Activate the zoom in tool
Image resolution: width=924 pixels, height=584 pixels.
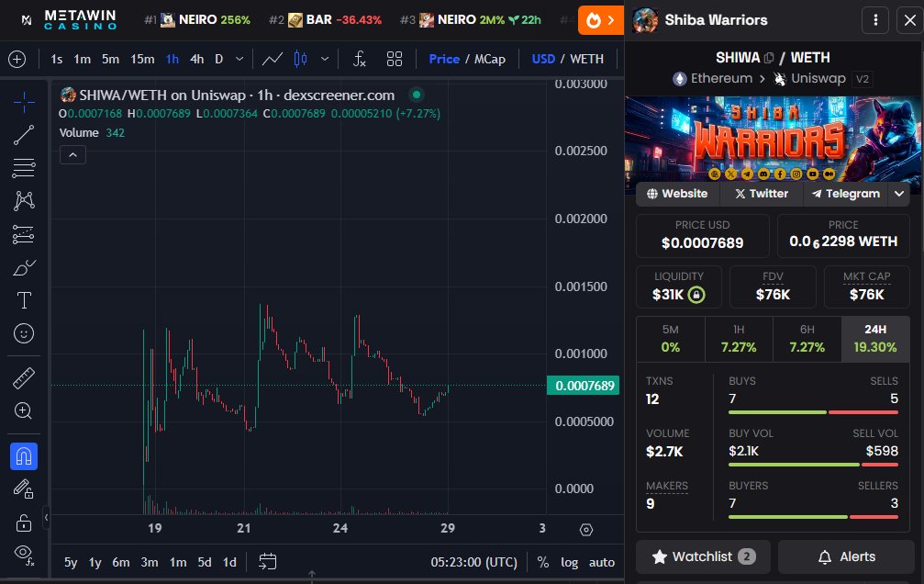(24, 411)
